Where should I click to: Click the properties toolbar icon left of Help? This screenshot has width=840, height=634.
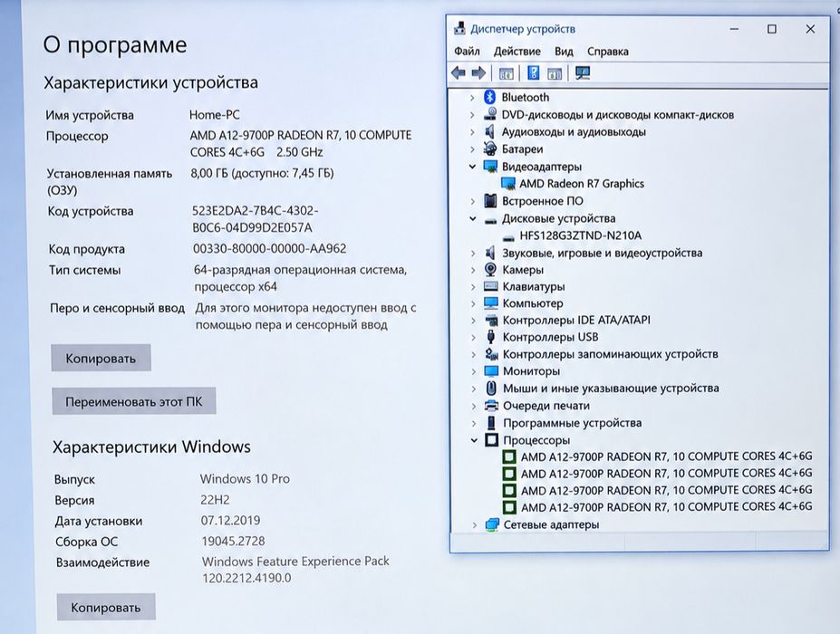tap(506, 73)
